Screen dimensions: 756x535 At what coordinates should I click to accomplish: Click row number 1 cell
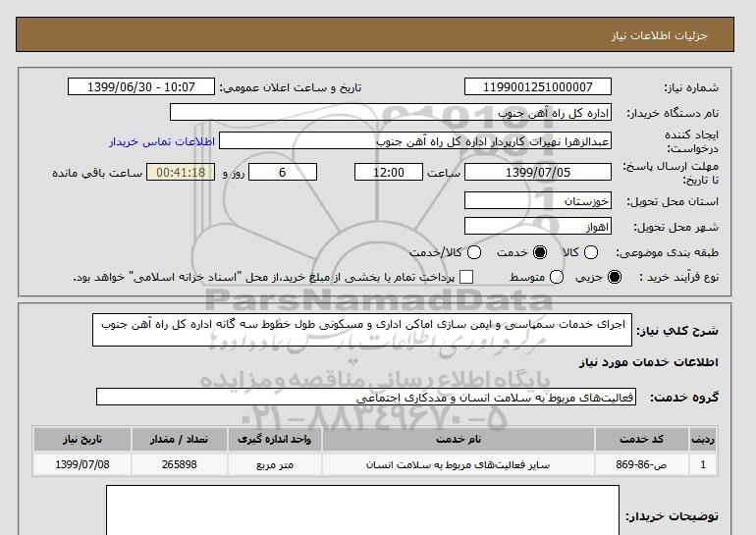pyautogui.click(x=703, y=464)
